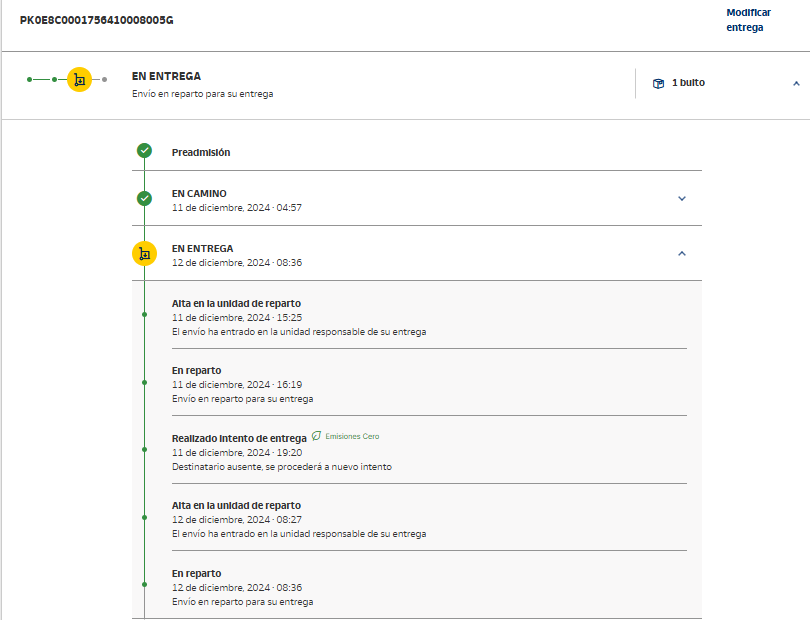Click the EN CAMINO step title
Image resolution: width=810 pixels, height=620 pixels.
coord(199,194)
